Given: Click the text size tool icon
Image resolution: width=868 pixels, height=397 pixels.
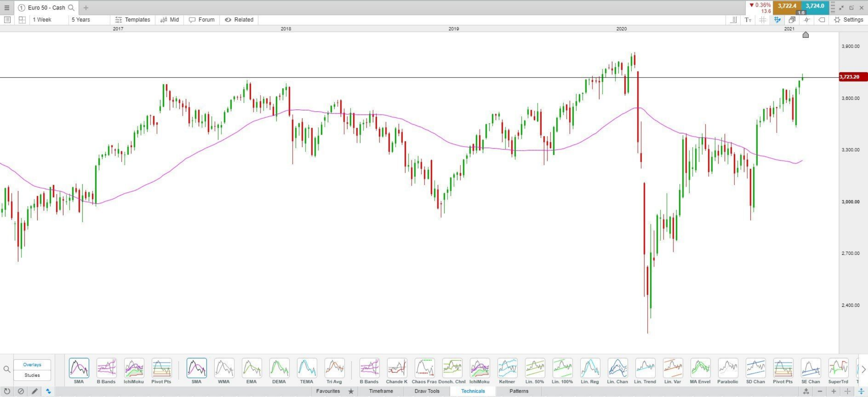Looking at the screenshot, I should (748, 20).
